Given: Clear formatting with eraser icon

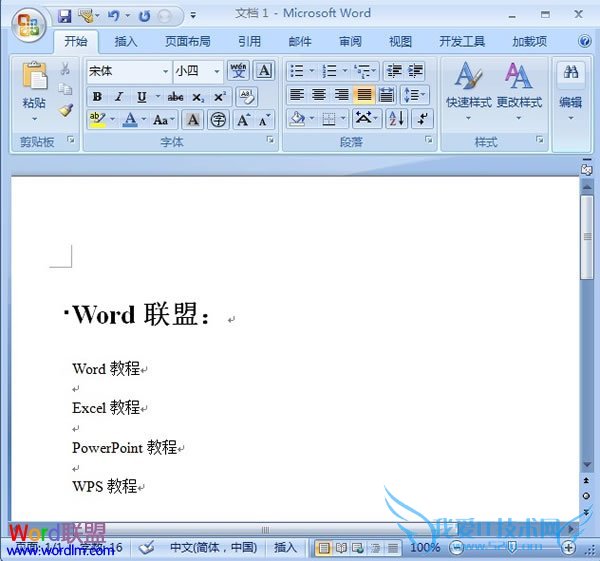Looking at the screenshot, I should pyautogui.click(x=247, y=96).
